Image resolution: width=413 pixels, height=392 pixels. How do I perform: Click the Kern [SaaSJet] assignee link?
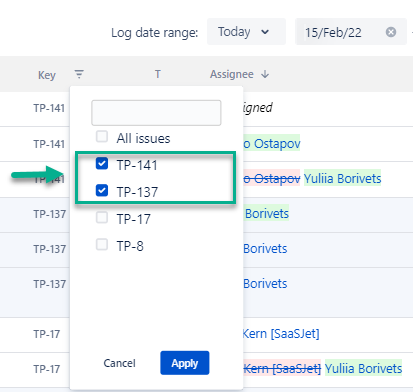click(x=281, y=333)
